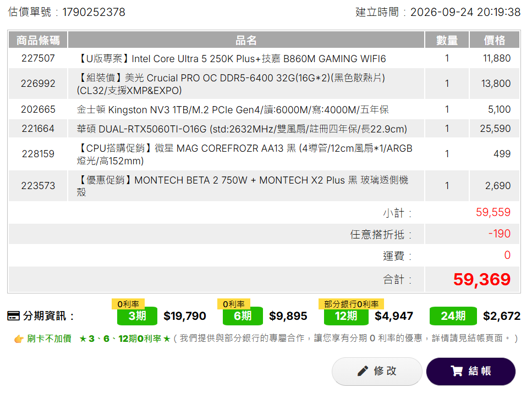Click the Crucial PRO OC DDR5-6400 product name
The image size is (532, 399).
pos(231,84)
